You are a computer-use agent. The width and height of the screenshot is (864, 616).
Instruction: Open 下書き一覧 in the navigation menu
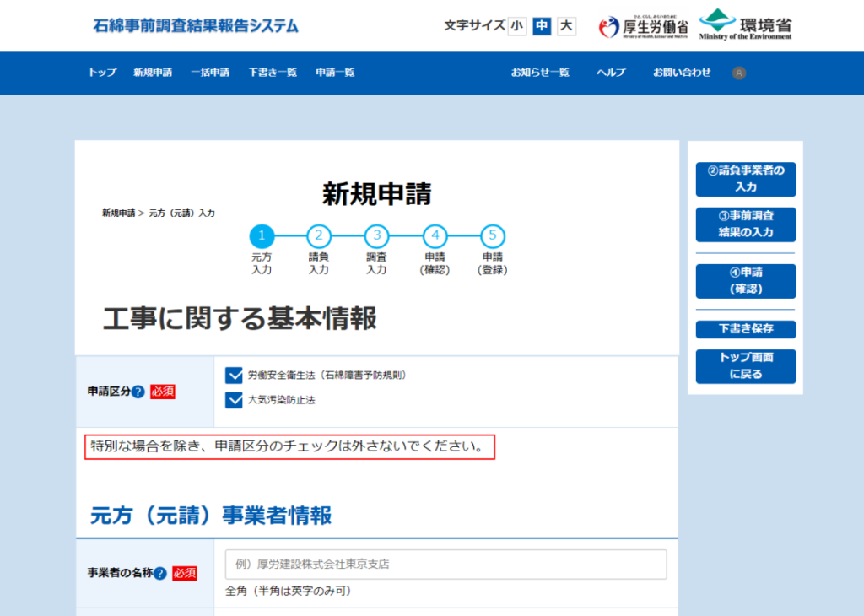point(273,73)
